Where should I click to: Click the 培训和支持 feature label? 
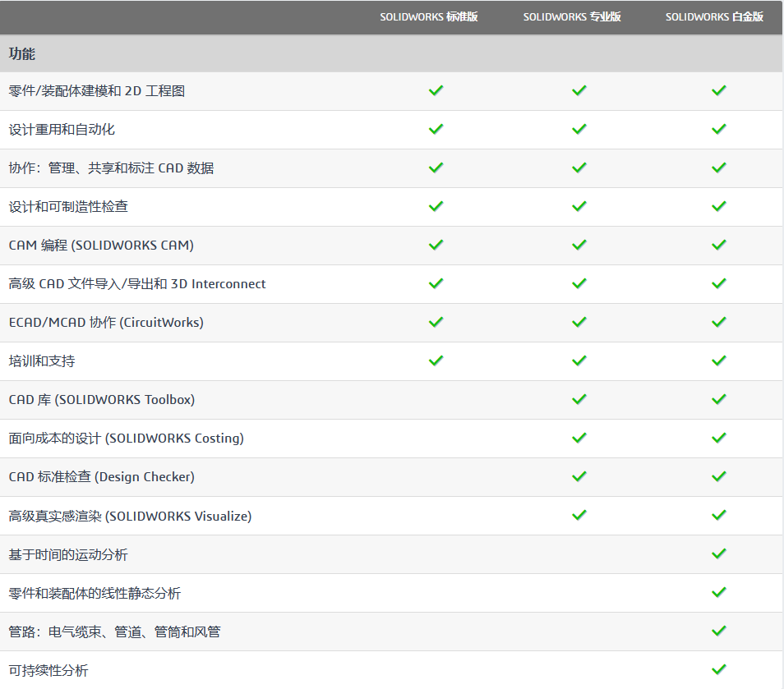pos(42,361)
